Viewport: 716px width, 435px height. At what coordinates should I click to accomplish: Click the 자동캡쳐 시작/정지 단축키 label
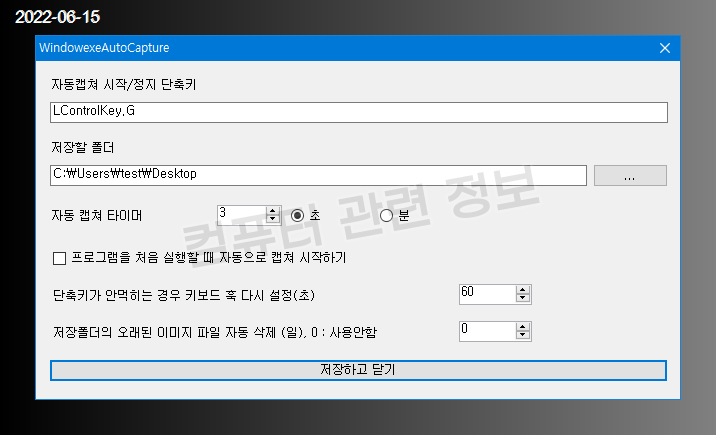pyautogui.click(x=124, y=84)
